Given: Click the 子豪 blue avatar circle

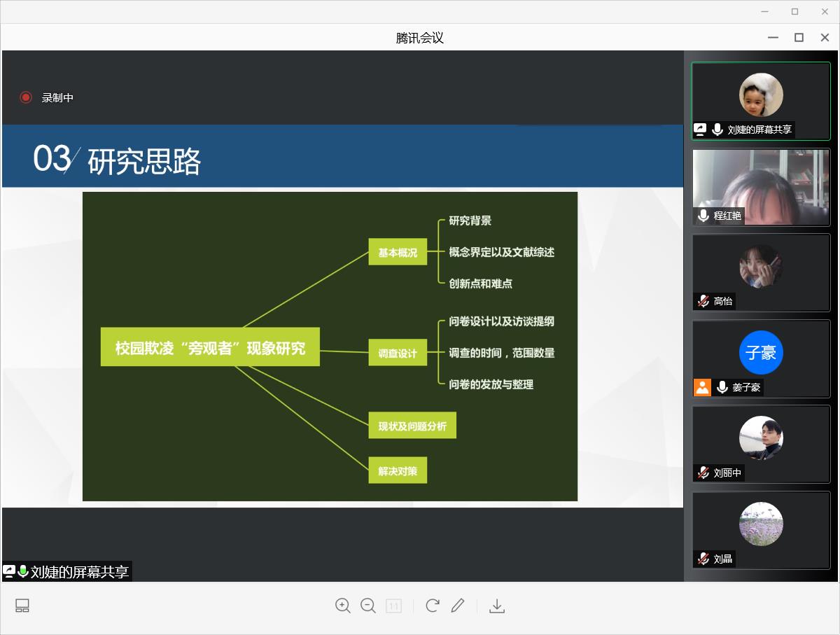Looking at the screenshot, I should coord(761,352).
